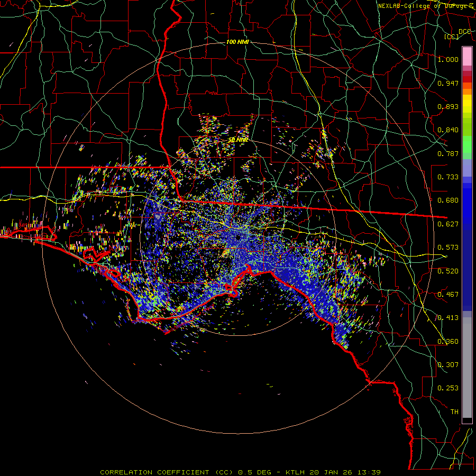Image resolution: width=476 pixels, height=476 pixels.
Task: Click the NEXLAB-College of DuPage credit text
Action: coord(425,6)
